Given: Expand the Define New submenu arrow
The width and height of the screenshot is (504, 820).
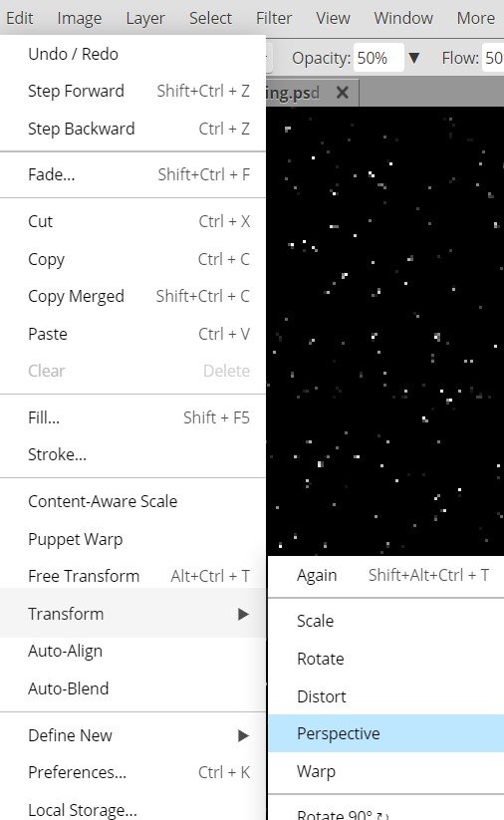Looking at the screenshot, I should 243,735.
